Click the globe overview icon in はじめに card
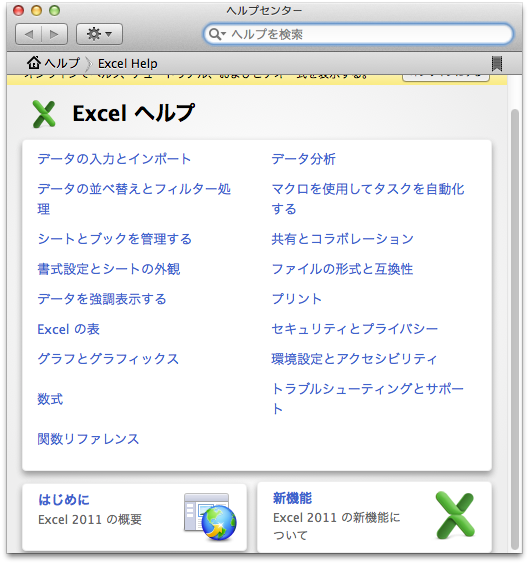The image size is (529, 564). point(210,516)
